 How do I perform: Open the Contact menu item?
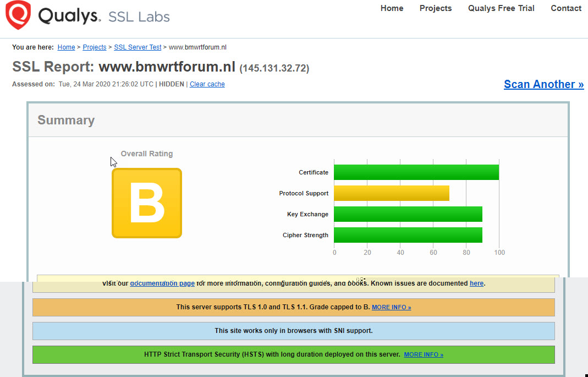coord(566,8)
